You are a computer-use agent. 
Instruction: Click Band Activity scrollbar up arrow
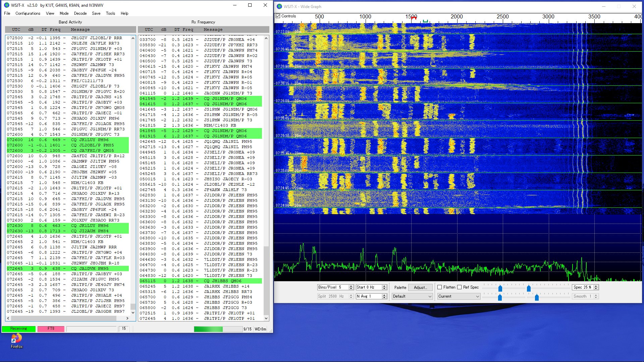[133, 38]
